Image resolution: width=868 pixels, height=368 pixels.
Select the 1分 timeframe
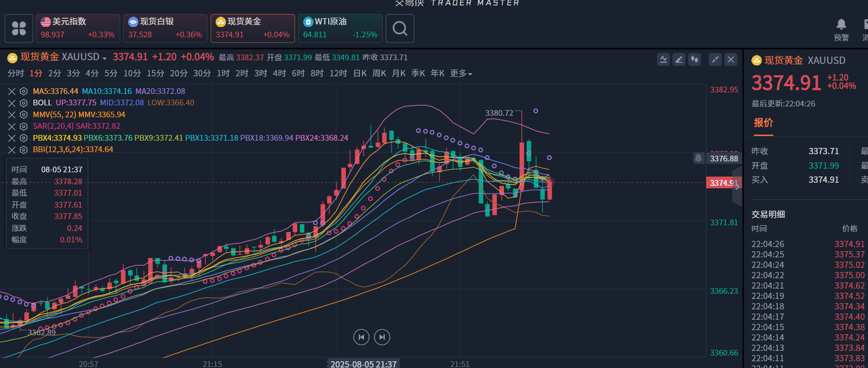[x=36, y=74]
